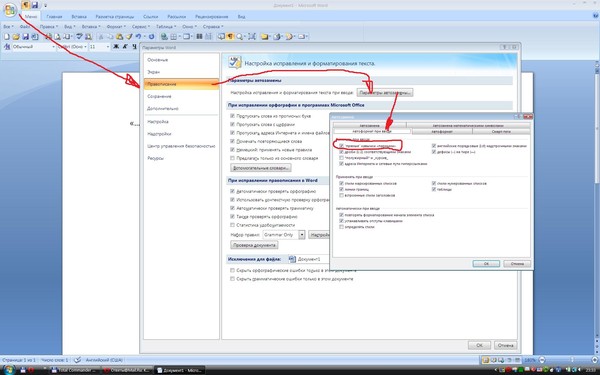Enable 'определять стили' checkbox

[341, 227]
